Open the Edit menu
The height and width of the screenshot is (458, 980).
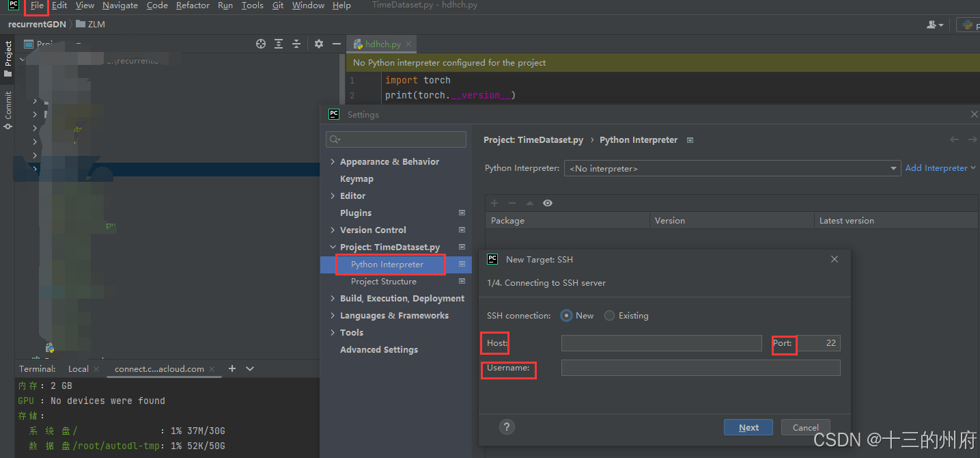click(x=59, y=5)
